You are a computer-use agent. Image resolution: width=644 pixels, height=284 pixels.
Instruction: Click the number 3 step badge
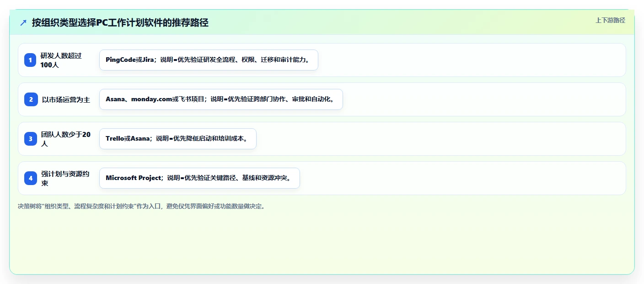[31, 139]
